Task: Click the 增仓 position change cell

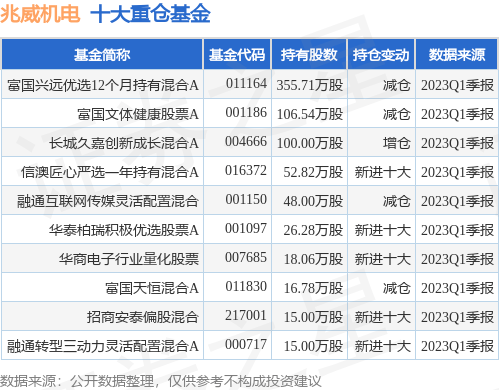Action: pos(396,143)
